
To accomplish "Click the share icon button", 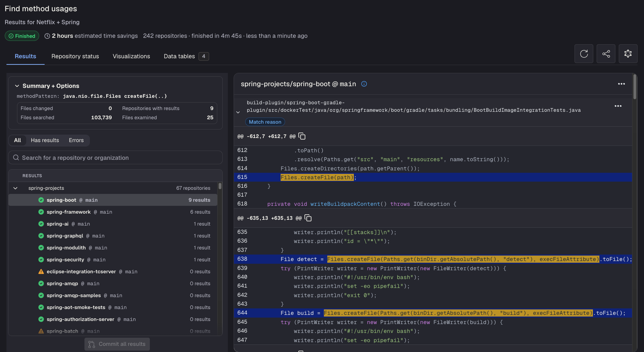I will pos(606,54).
